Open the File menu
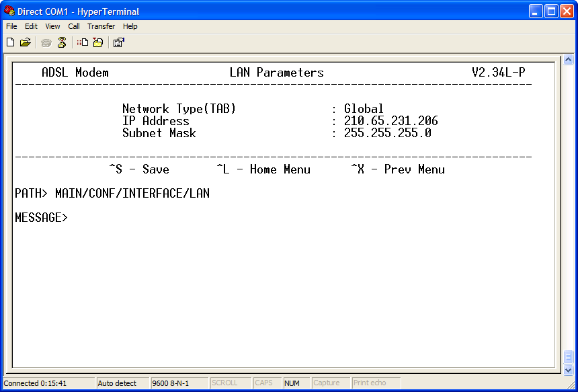 (x=11, y=26)
